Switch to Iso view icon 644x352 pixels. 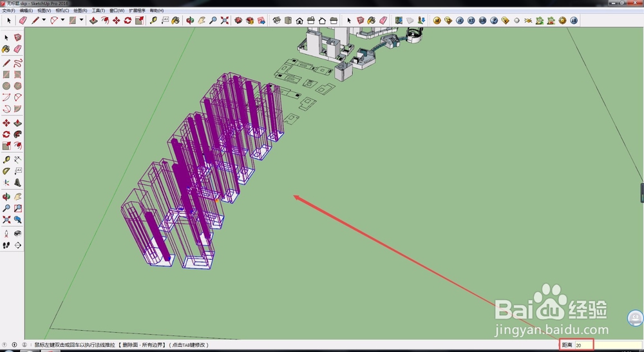(x=277, y=20)
